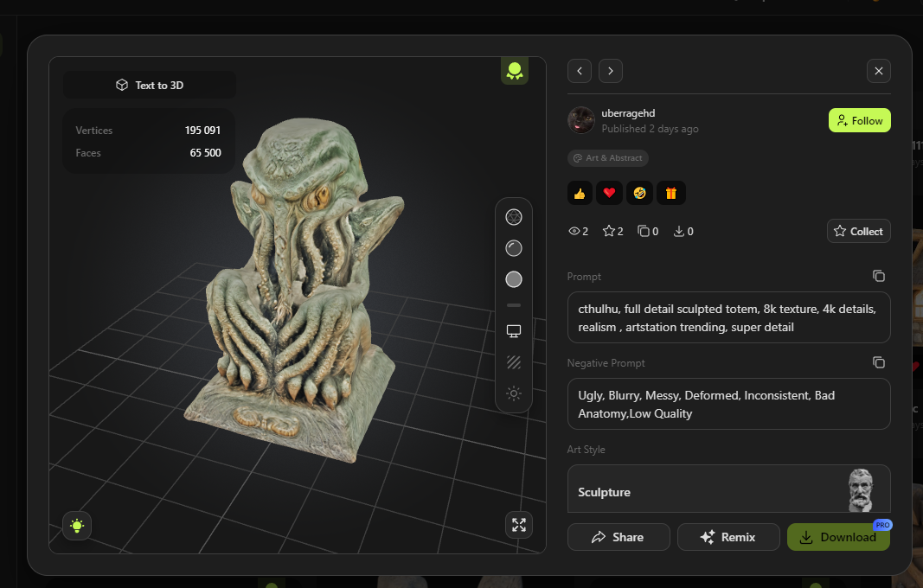Screen dimensions: 923x588
Task: Click the monitor display icon in viewer toolbar
Action: pyautogui.click(x=514, y=331)
